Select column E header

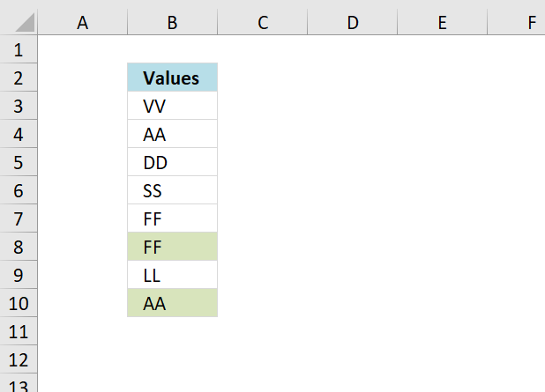(x=442, y=23)
